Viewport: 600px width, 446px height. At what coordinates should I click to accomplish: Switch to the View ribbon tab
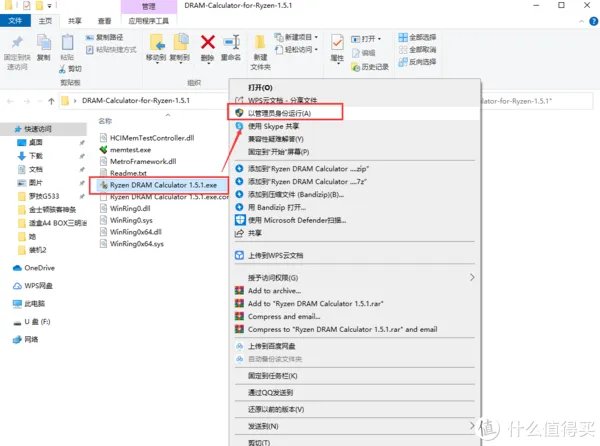click(104, 21)
